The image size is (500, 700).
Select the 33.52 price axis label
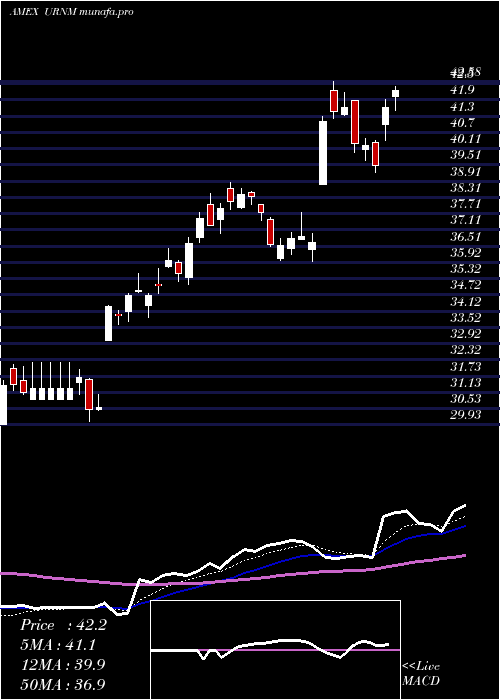465,317
